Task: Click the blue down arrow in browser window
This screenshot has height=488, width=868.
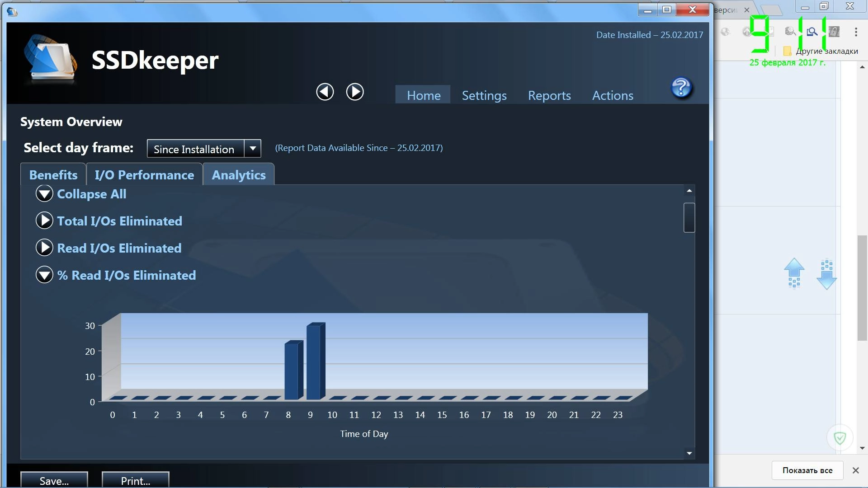Action: tap(827, 274)
